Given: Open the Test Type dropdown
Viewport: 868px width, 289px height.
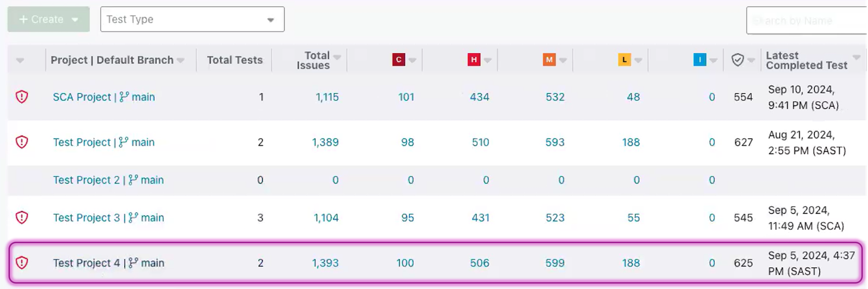Looking at the screenshot, I should [x=192, y=19].
